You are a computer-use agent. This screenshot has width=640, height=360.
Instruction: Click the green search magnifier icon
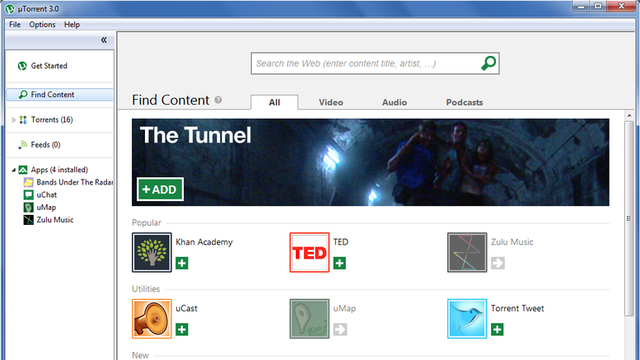488,63
